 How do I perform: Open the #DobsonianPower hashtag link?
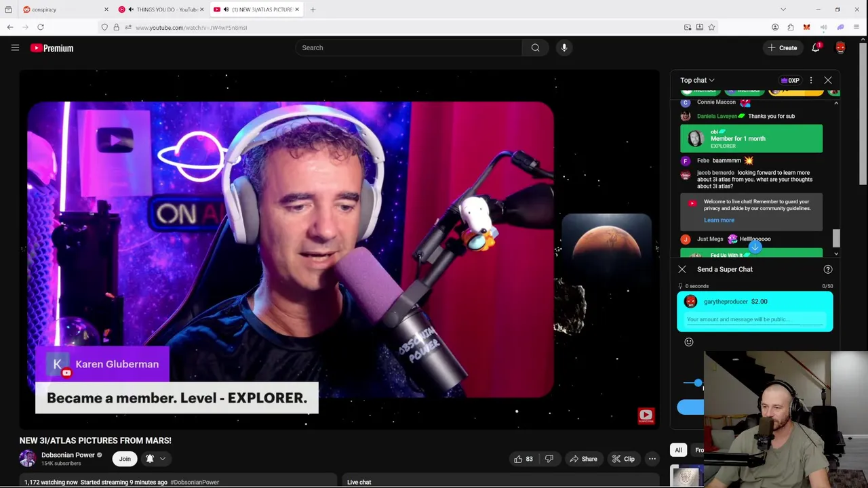click(x=195, y=483)
